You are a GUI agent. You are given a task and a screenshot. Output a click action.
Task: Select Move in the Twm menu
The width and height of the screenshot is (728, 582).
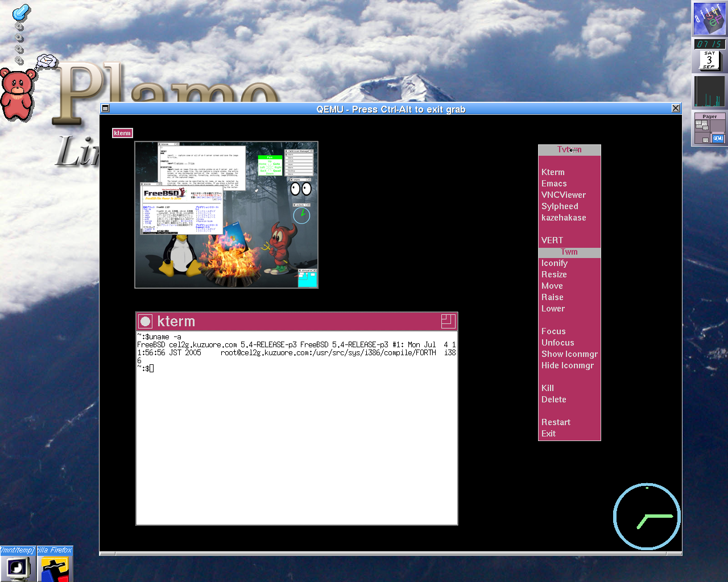coord(569,286)
